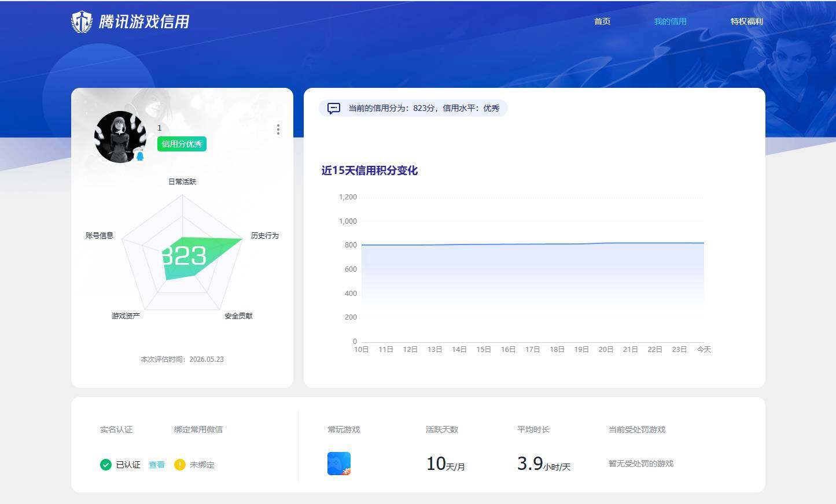Click the 当前受处罚游戏 label

[637, 429]
